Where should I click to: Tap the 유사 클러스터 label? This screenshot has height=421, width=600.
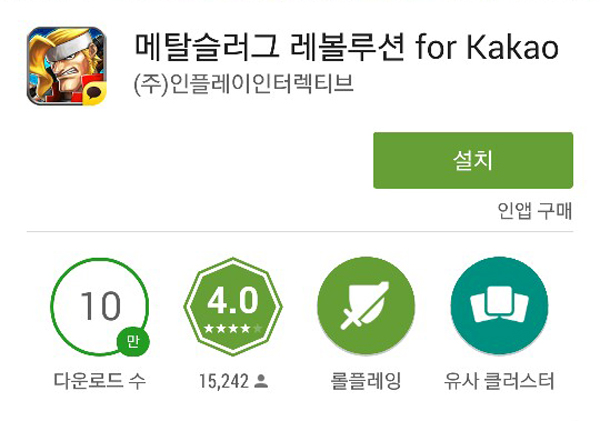coord(499,381)
